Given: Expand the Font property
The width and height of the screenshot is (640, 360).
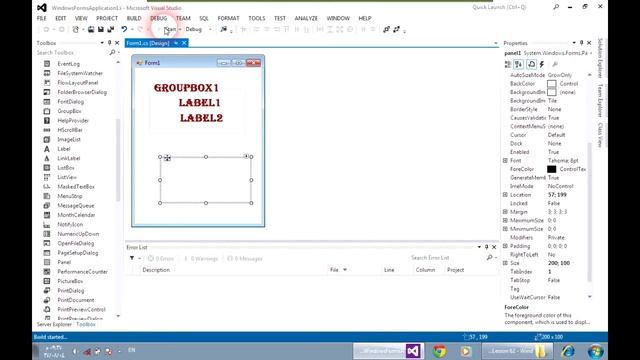Looking at the screenshot, I should click(x=505, y=160).
